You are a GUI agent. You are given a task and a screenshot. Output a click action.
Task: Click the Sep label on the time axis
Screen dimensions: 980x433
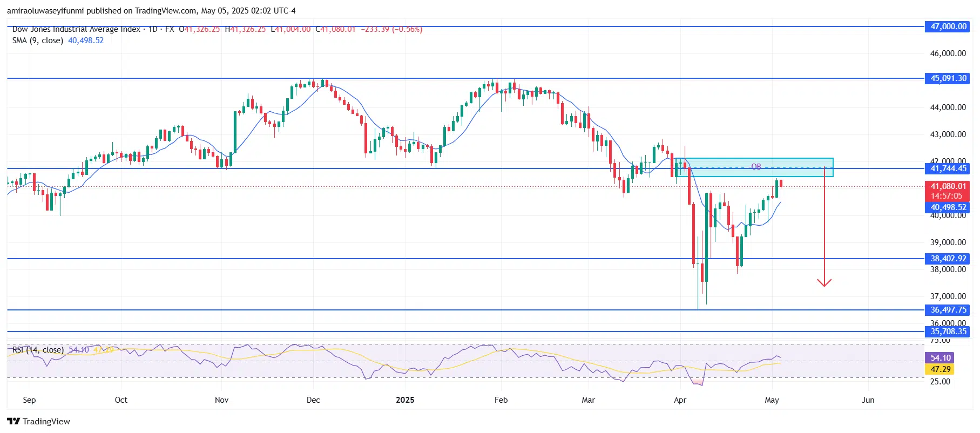(29, 400)
